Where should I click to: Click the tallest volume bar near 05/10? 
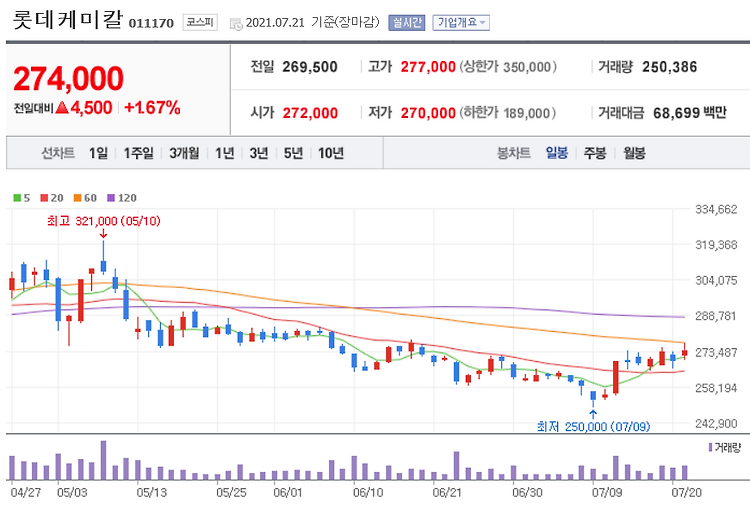(x=103, y=460)
